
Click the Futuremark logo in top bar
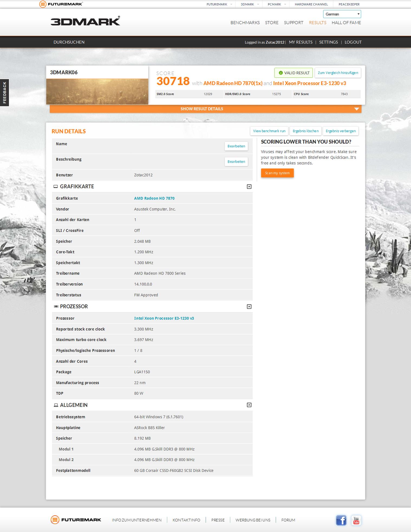tap(61, 4)
